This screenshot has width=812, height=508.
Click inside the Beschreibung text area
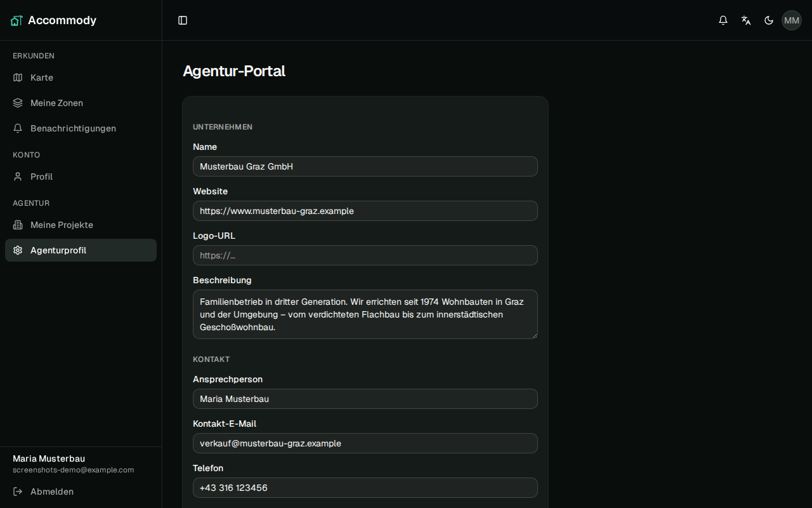[365, 314]
